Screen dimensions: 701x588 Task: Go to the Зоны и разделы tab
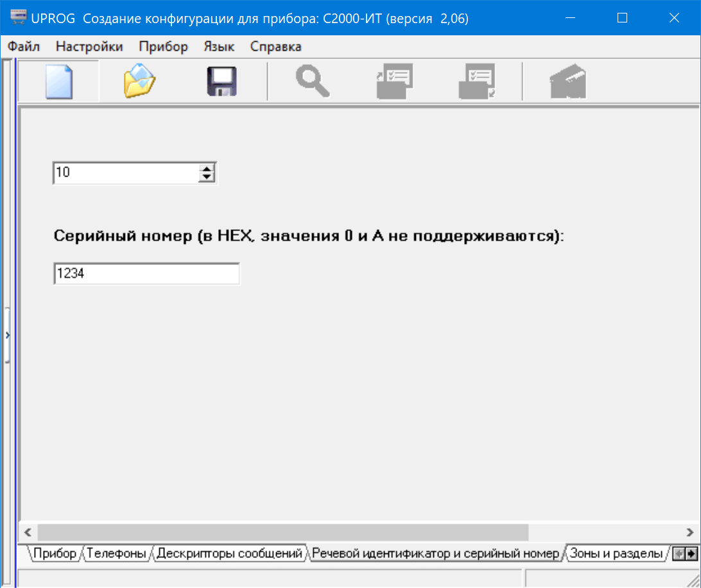pyautogui.click(x=616, y=553)
